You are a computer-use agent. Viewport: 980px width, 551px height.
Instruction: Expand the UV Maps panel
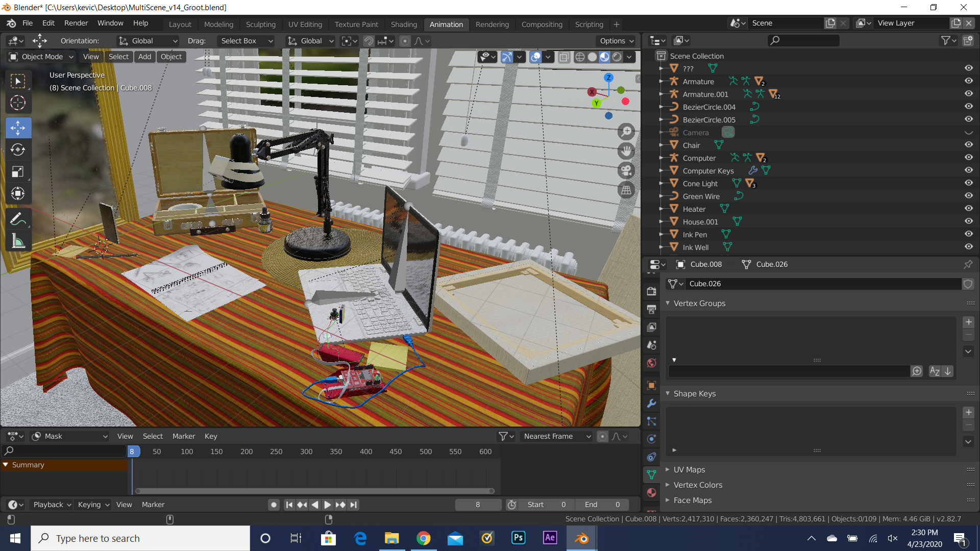click(689, 469)
